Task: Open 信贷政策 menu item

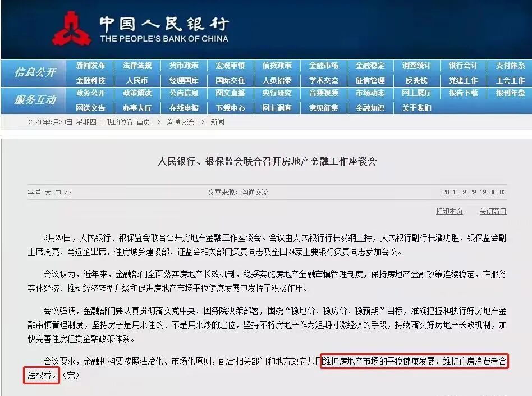Action: click(x=277, y=65)
